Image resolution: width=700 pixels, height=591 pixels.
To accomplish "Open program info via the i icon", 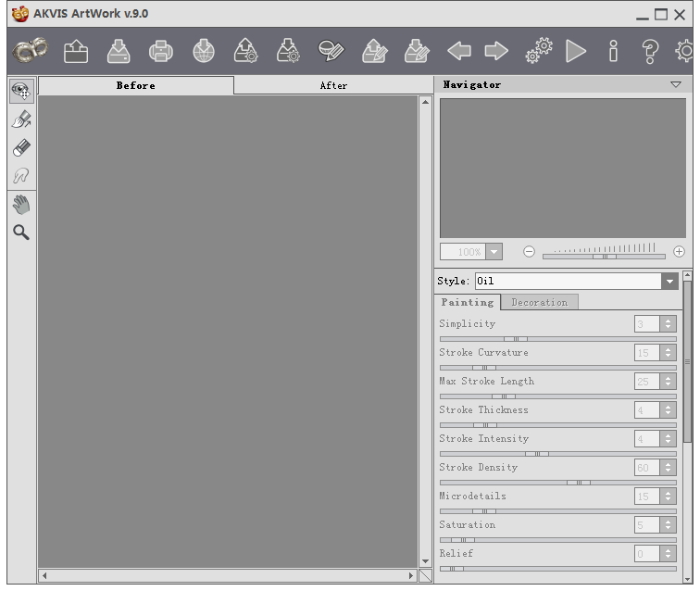I will click(613, 51).
